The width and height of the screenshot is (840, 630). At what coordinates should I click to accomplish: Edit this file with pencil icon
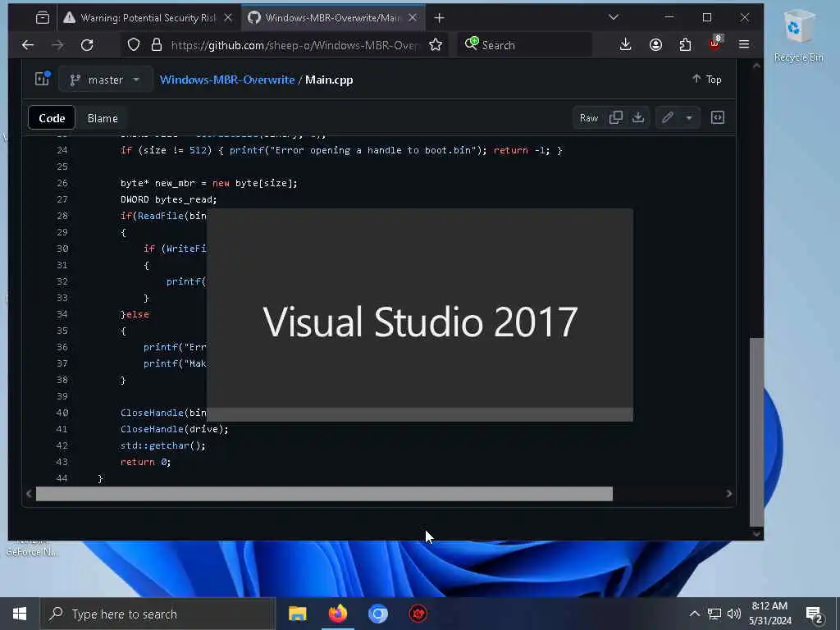(x=668, y=118)
